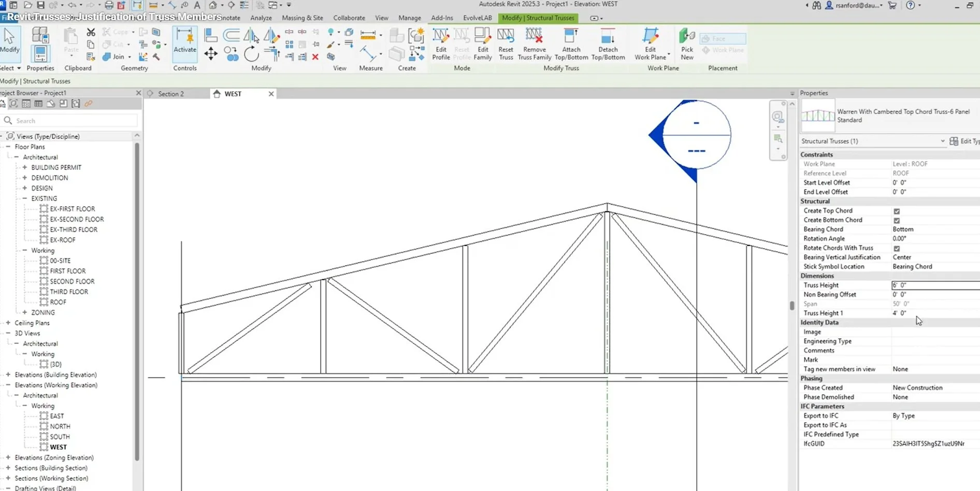Expand ZONING in the Project Browser

(x=24, y=312)
